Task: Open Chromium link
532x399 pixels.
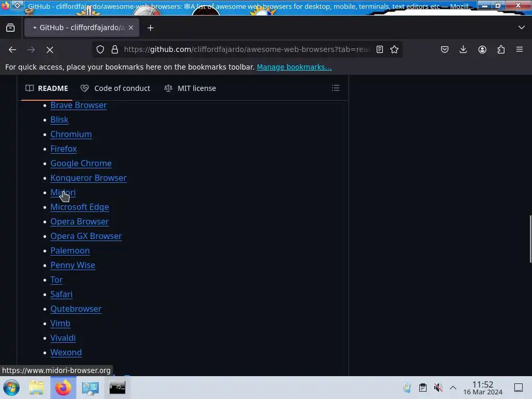Action: 71,135
